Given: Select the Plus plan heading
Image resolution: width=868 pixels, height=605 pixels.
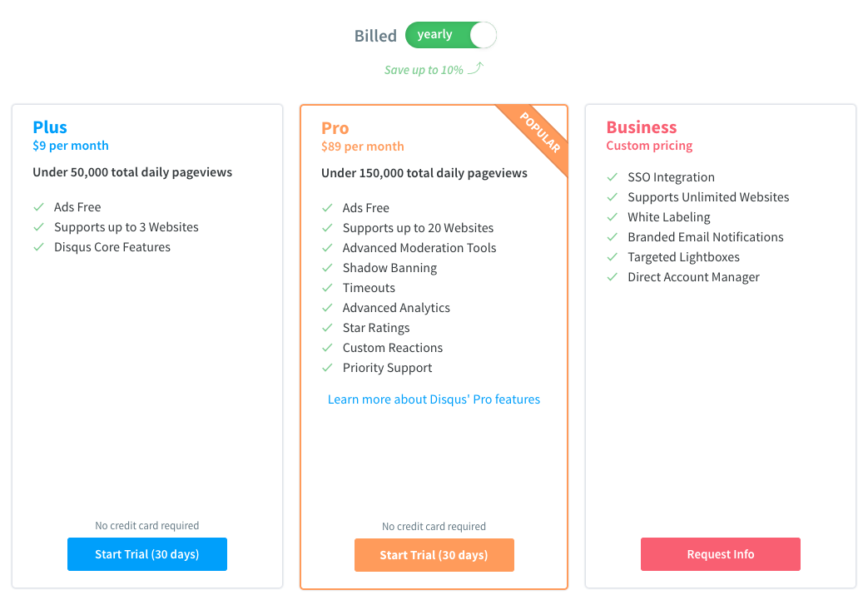Looking at the screenshot, I should [x=50, y=127].
